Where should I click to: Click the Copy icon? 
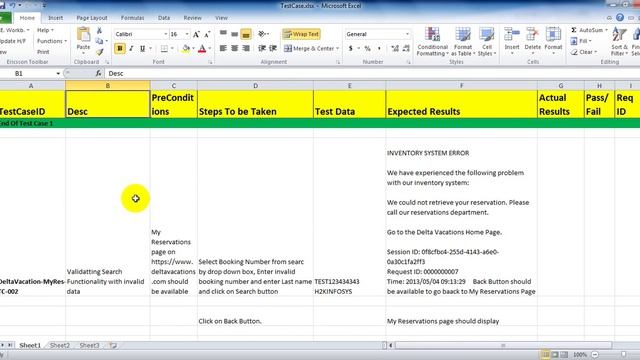pos(99,41)
